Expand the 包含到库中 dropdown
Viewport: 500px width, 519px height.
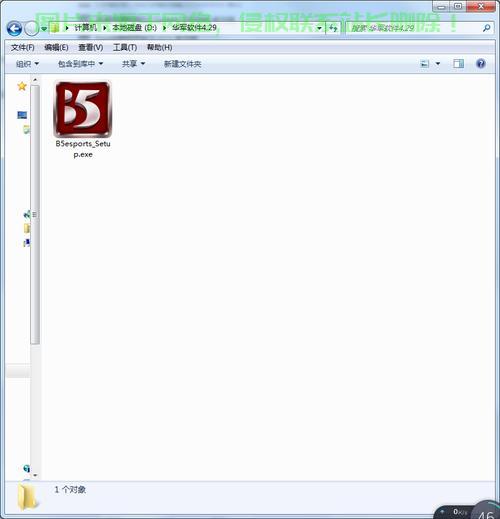[x=80, y=64]
